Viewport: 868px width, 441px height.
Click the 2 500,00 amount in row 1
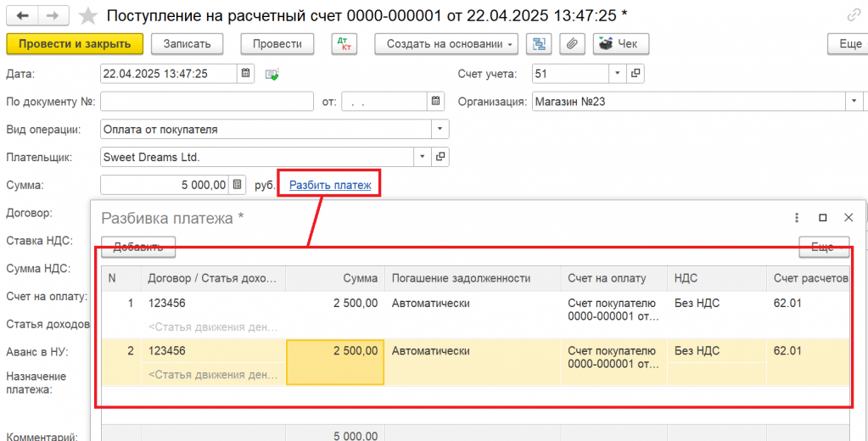[356, 304]
